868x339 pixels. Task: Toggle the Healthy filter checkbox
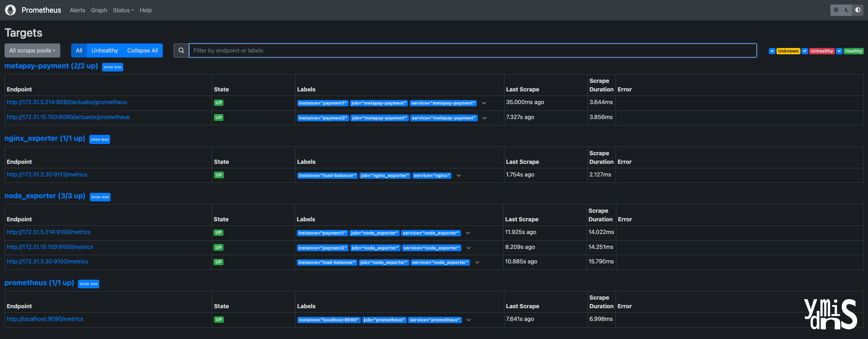click(839, 51)
